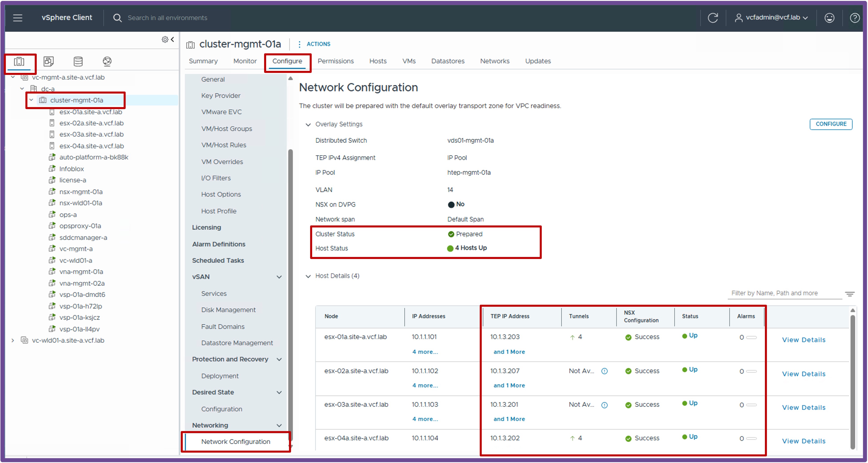Viewport: 868px width, 463px height.
Task: Click the vertical dots next to ACTIONS
Action: 299,44
